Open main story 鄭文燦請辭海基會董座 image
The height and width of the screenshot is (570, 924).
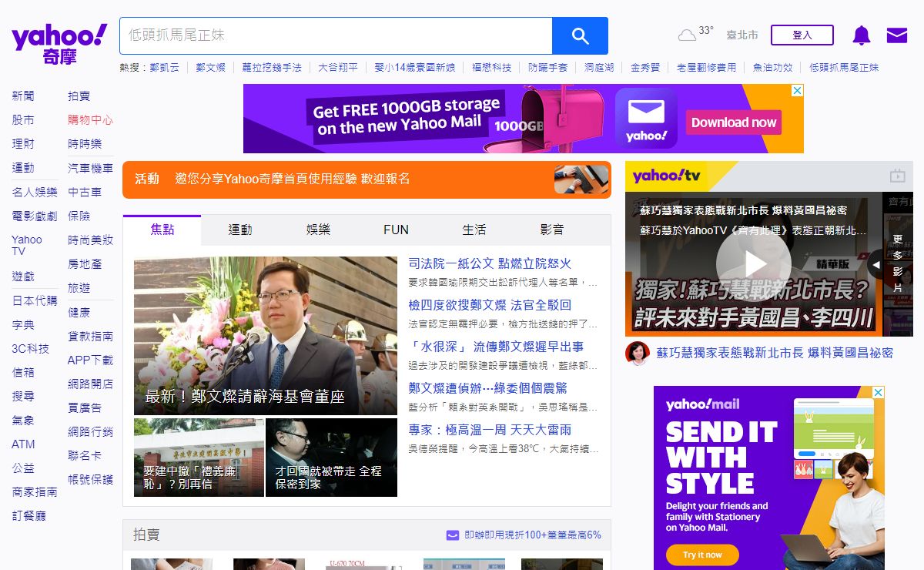266,336
